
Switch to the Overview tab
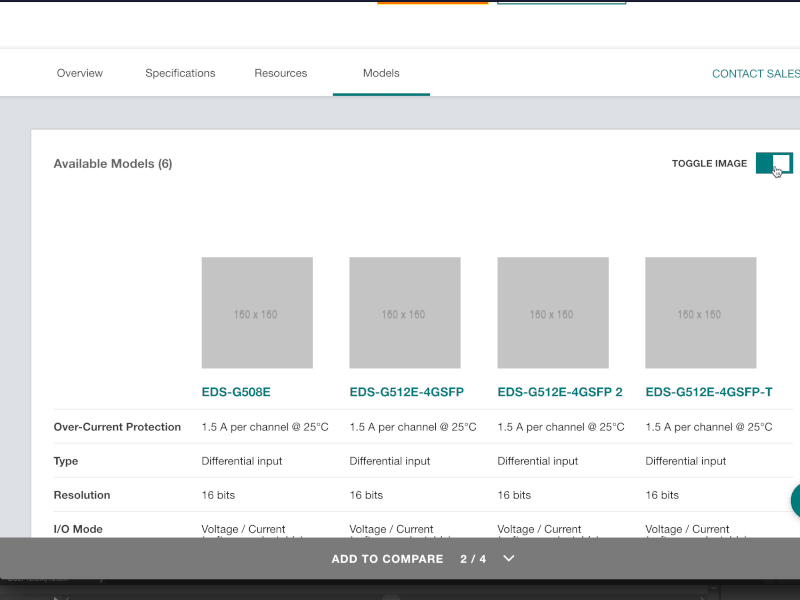79,72
